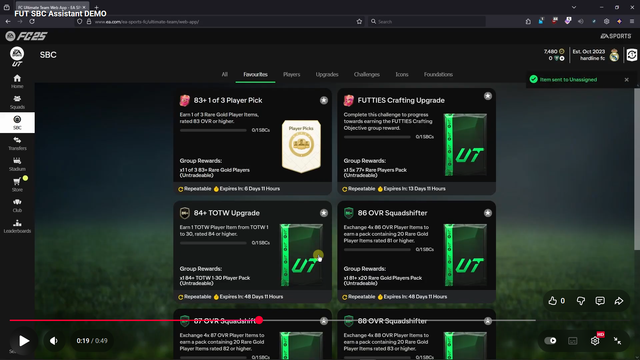
Task: Click the FC25 logo
Action: (x=27, y=36)
